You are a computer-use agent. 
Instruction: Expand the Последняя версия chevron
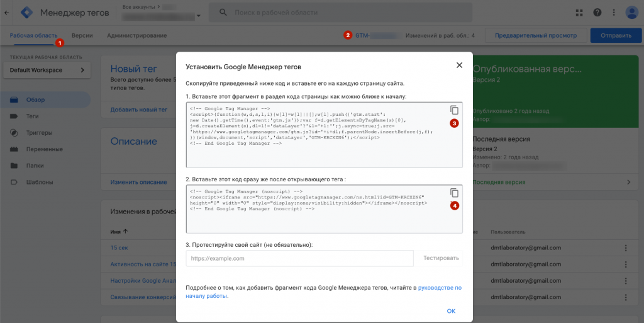coord(628,182)
